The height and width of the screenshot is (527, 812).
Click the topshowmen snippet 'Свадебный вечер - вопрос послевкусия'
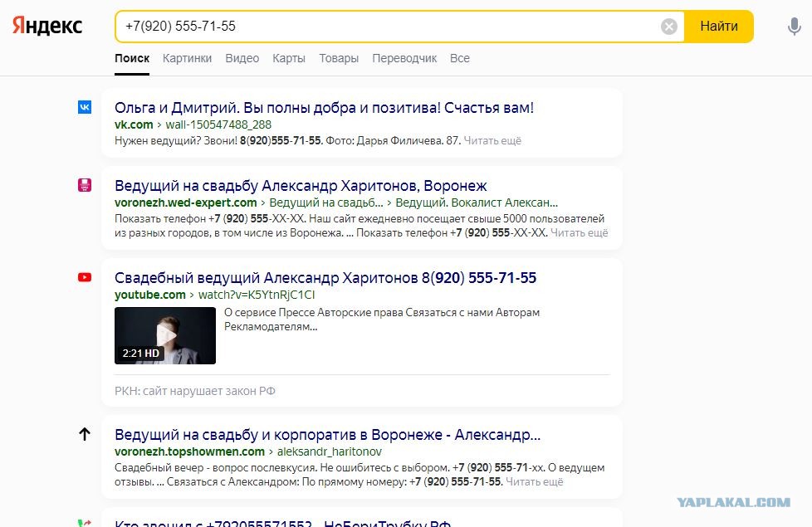coord(215,468)
